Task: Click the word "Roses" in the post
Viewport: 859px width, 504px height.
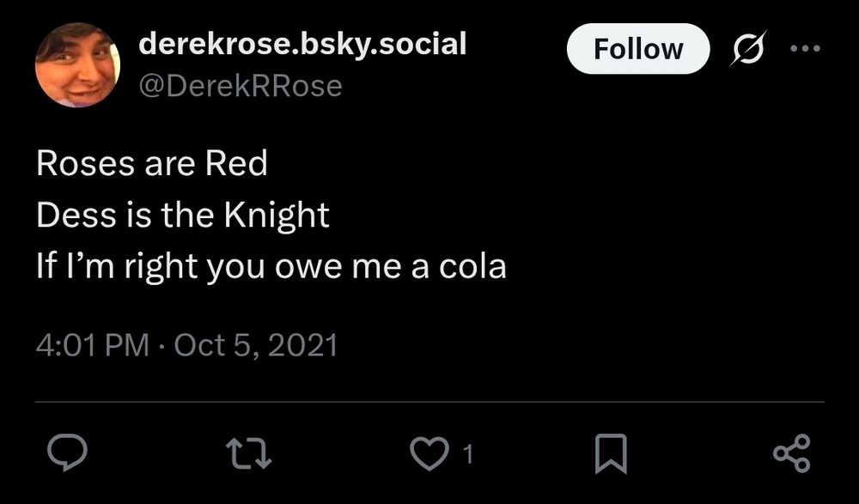Action: point(79,163)
